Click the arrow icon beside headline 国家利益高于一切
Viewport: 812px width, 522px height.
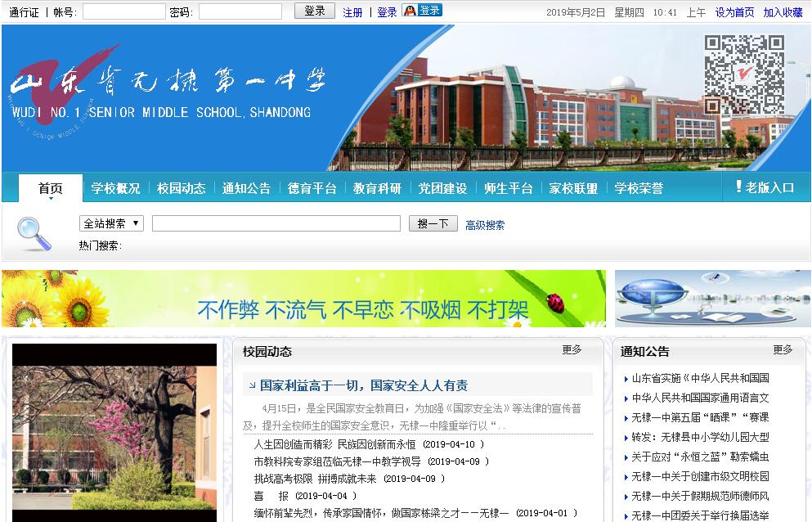pyautogui.click(x=250, y=385)
